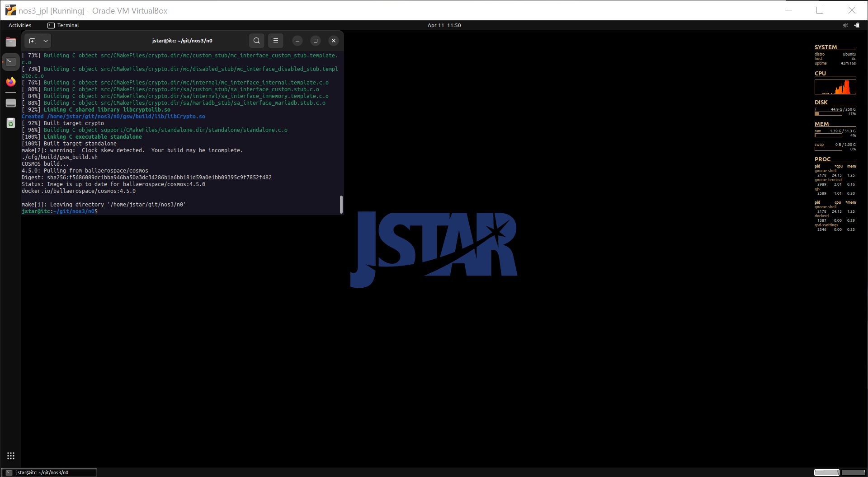This screenshot has height=477, width=868.
Task: Click the 'Linking C executable standalone' line
Action: pos(82,137)
